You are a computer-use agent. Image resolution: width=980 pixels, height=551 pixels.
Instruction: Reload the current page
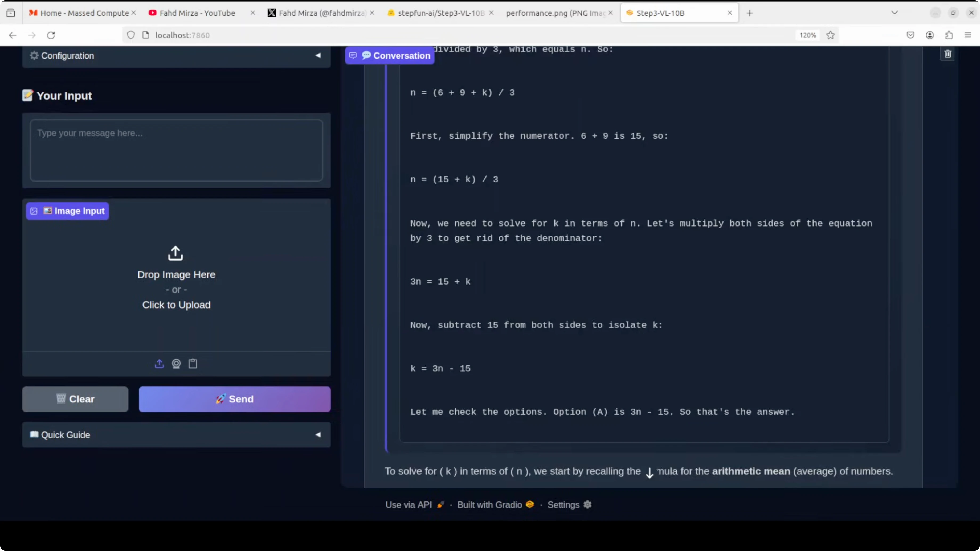pyautogui.click(x=51, y=35)
